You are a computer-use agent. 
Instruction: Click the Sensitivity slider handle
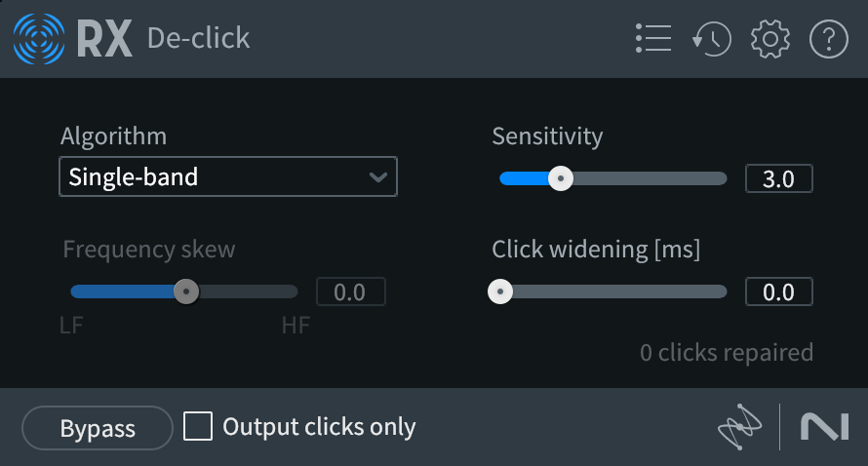[560, 178]
